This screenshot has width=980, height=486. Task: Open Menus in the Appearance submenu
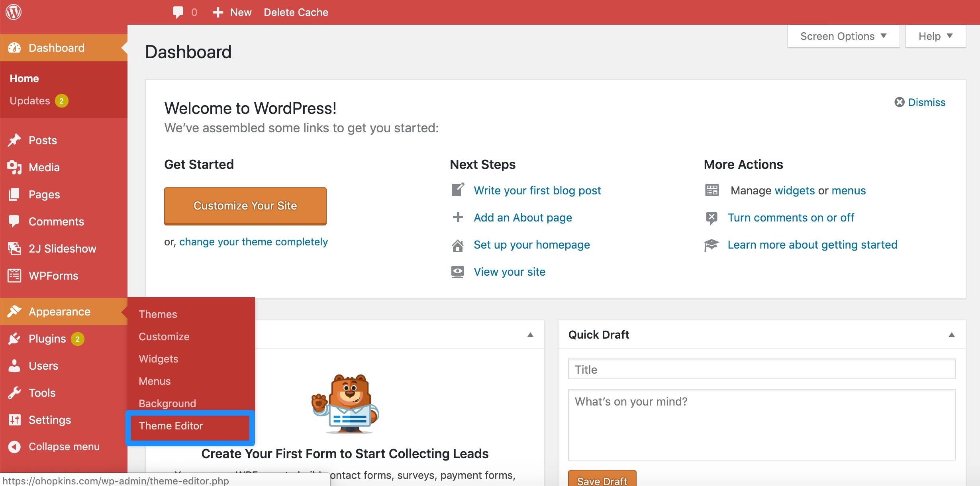pos(155,381)
